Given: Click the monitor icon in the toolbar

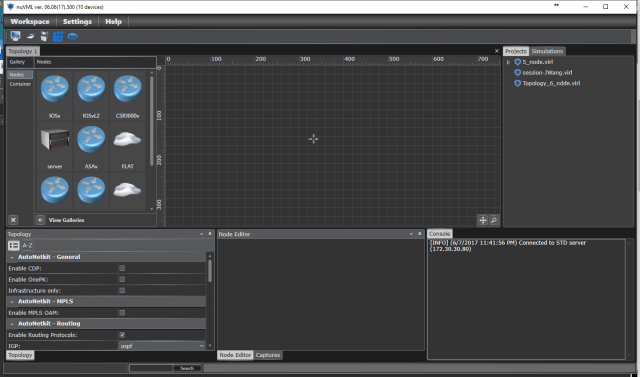Looking at the screenshot, I should pyautogui.click(x=16, y=36).
